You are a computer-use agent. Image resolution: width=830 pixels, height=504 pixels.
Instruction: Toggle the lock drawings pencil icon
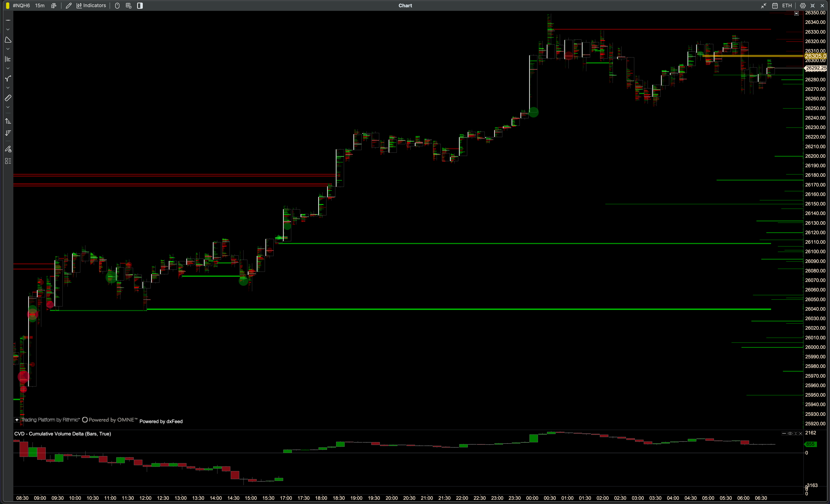(8, 149)
